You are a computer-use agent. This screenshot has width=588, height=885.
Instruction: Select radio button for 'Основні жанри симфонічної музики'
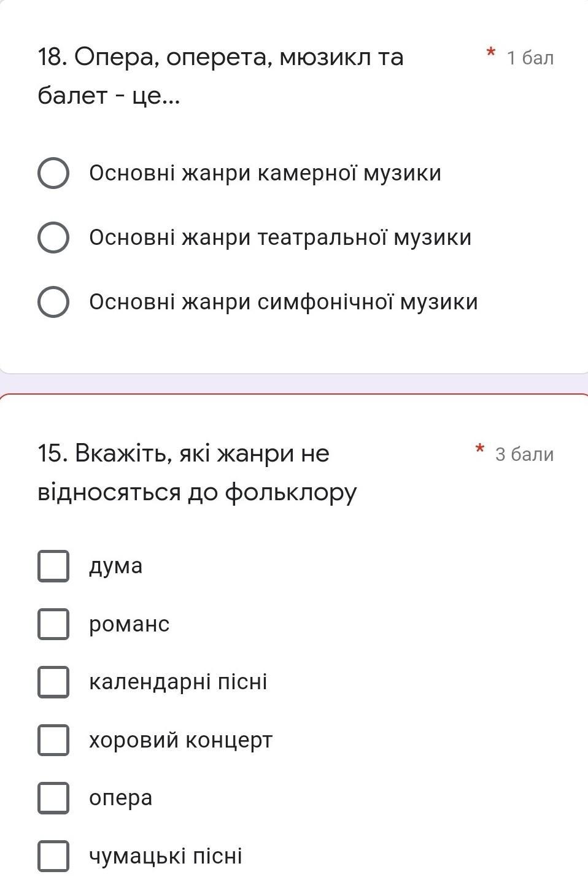(53, 302)
